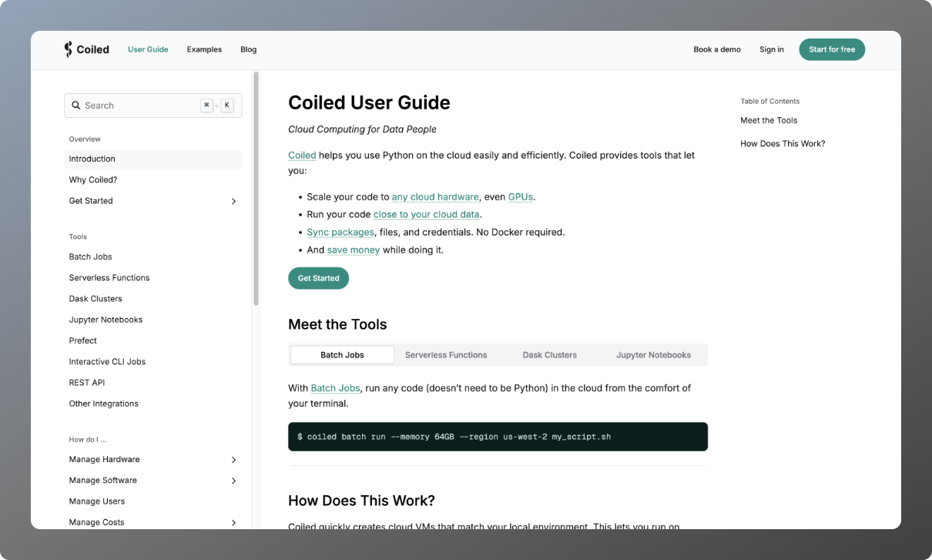Click the Start for free button
The image size is (932, 560).
click(x=832, y=49)
